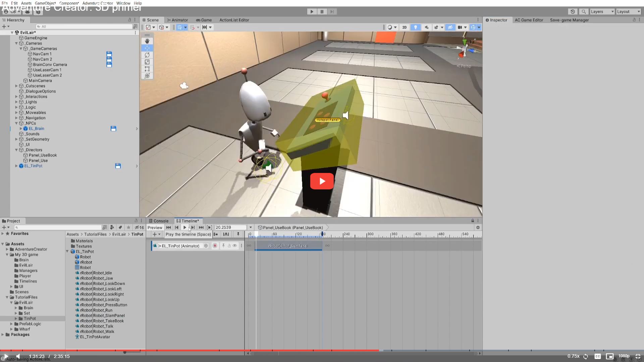The height and width of the screenshot is (362, 644).
Task: Toggle Scene Gizmos button
Action: (x=473, y=27)
